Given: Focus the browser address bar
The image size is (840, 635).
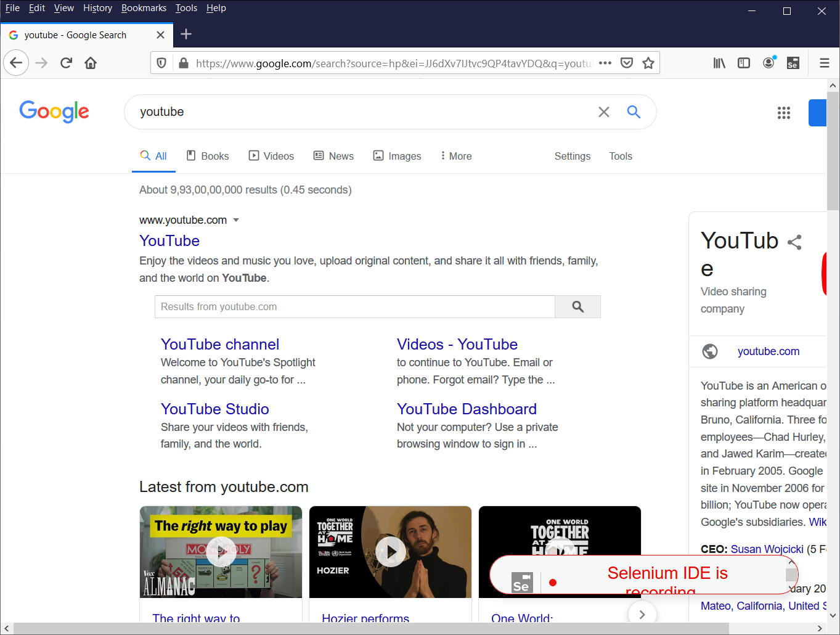Looking at the screenshot, I should pyautogui.click(x=393, y=63).
